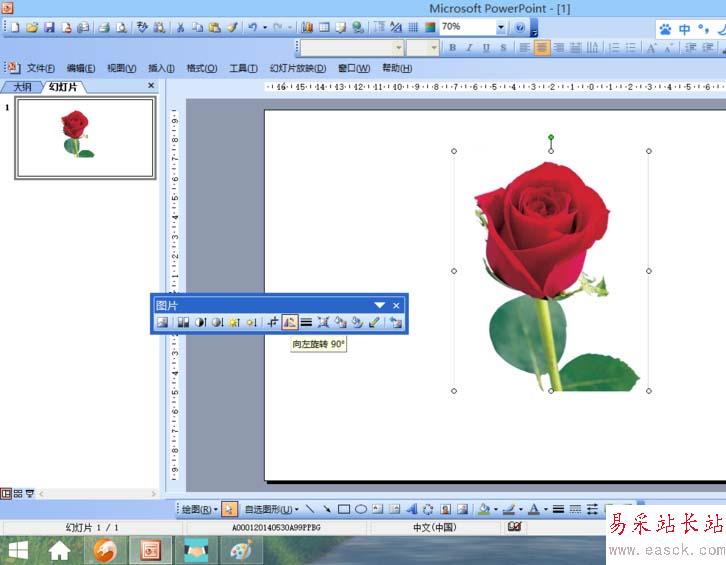The height and width of the screenshot is (565, 726).
Task: Cut the selection with the scissors icon
Action: click(180, 27)
